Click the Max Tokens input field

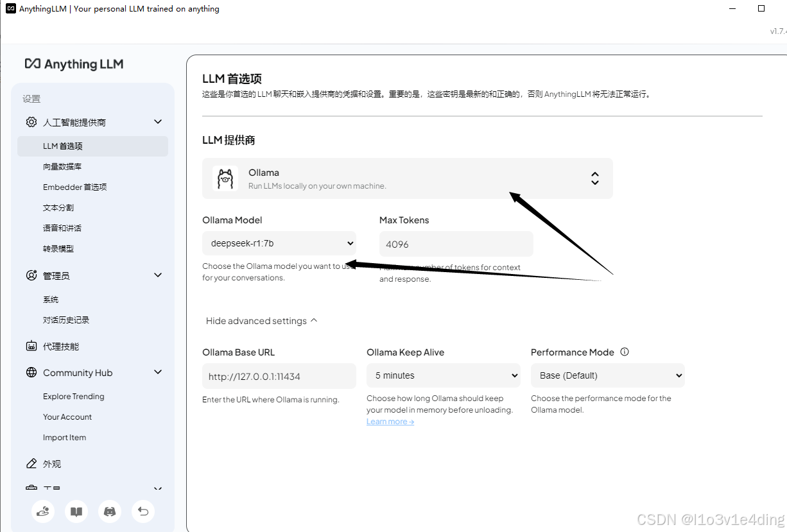(456, 244)
